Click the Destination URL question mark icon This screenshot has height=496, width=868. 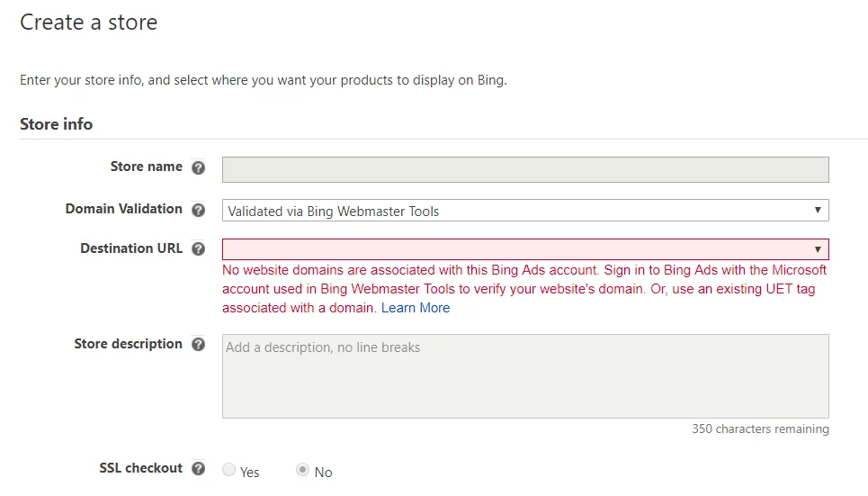[198, 249]
